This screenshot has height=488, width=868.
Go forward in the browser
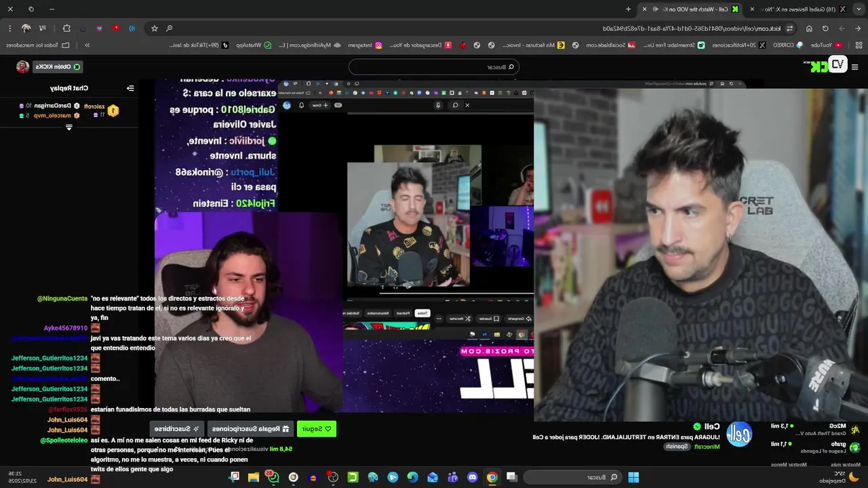841,28
